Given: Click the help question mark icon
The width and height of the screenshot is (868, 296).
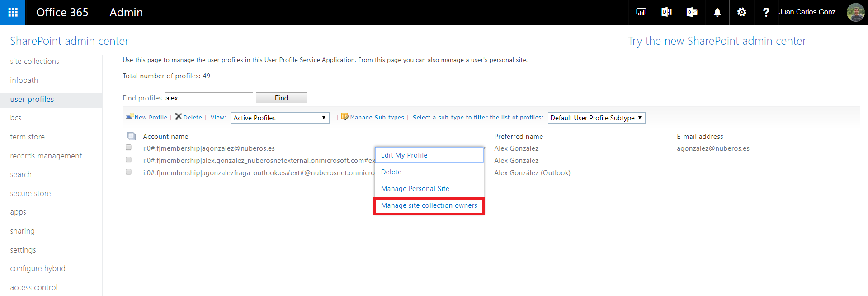Looking at the screenshot, I should pos(766,12).
